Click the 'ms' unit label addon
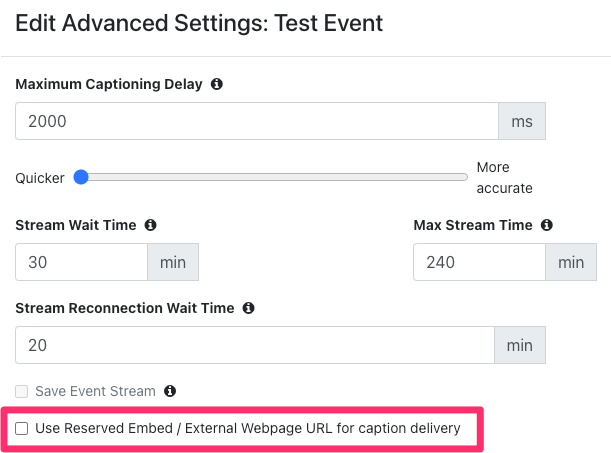The image size is (611, 453). (522, 121)
